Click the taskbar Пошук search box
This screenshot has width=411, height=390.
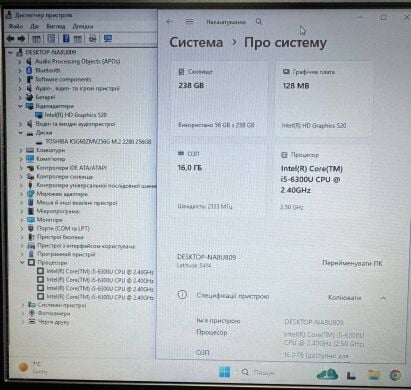tap(258, 372)
